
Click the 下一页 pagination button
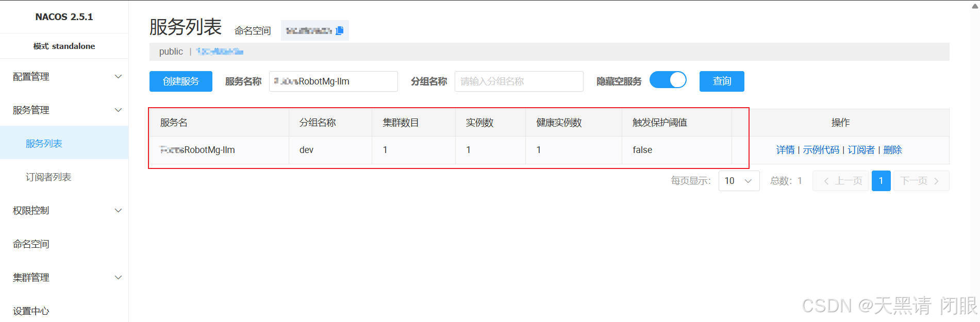tap(921, 181)
